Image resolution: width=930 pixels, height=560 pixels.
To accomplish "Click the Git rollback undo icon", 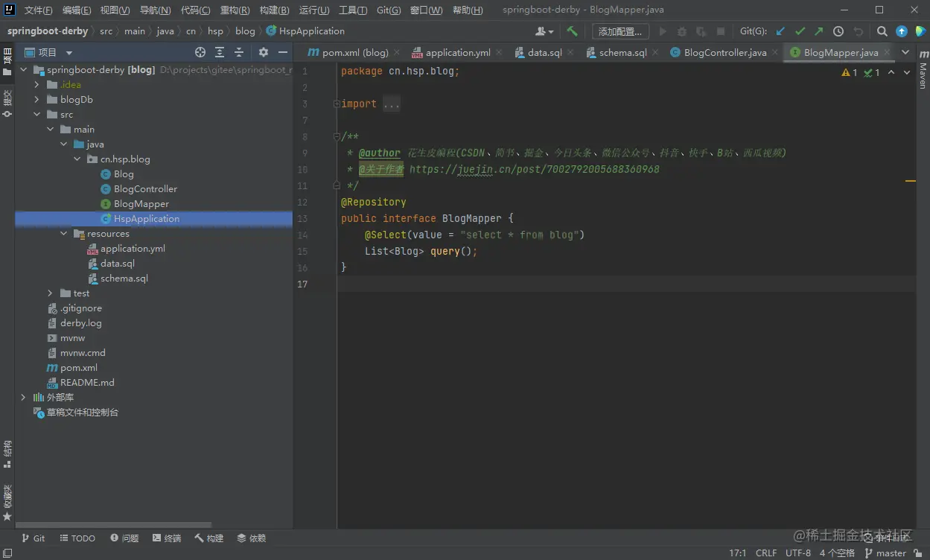I will click(858, 31).
